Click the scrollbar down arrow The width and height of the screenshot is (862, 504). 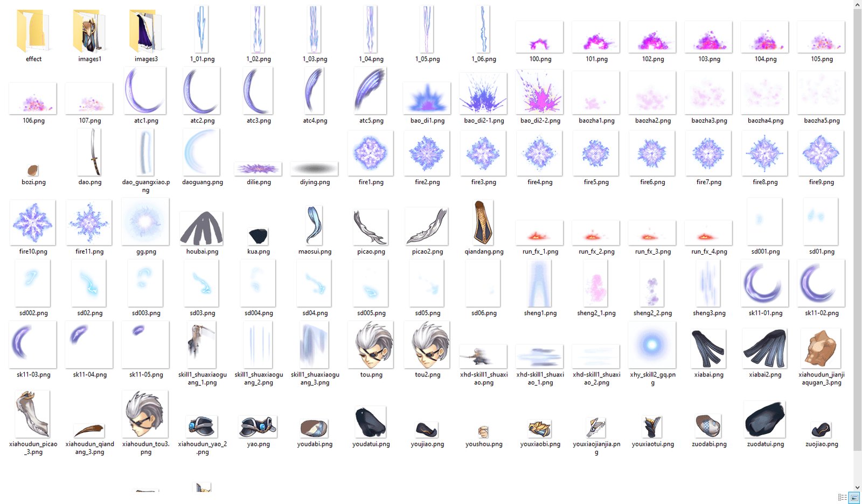point(857,487)
